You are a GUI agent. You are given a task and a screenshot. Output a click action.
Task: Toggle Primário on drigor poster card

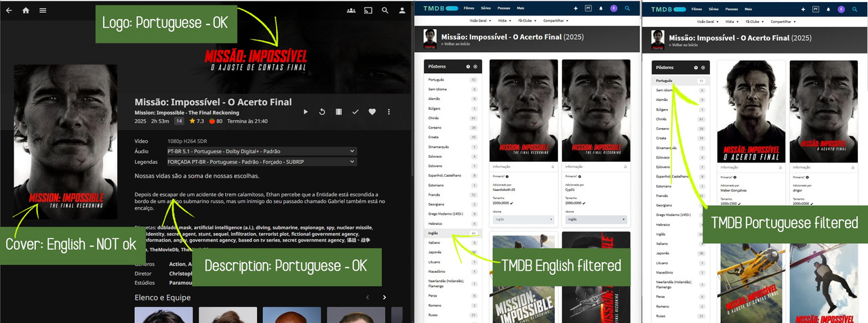[x=808, y=176]
